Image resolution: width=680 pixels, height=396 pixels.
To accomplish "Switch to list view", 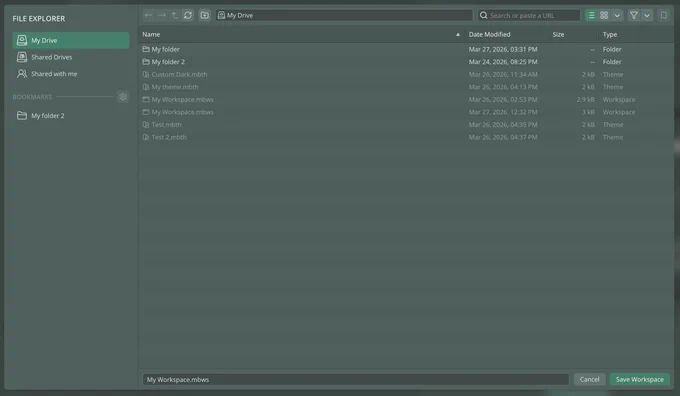I will click(x=591, y=16).
